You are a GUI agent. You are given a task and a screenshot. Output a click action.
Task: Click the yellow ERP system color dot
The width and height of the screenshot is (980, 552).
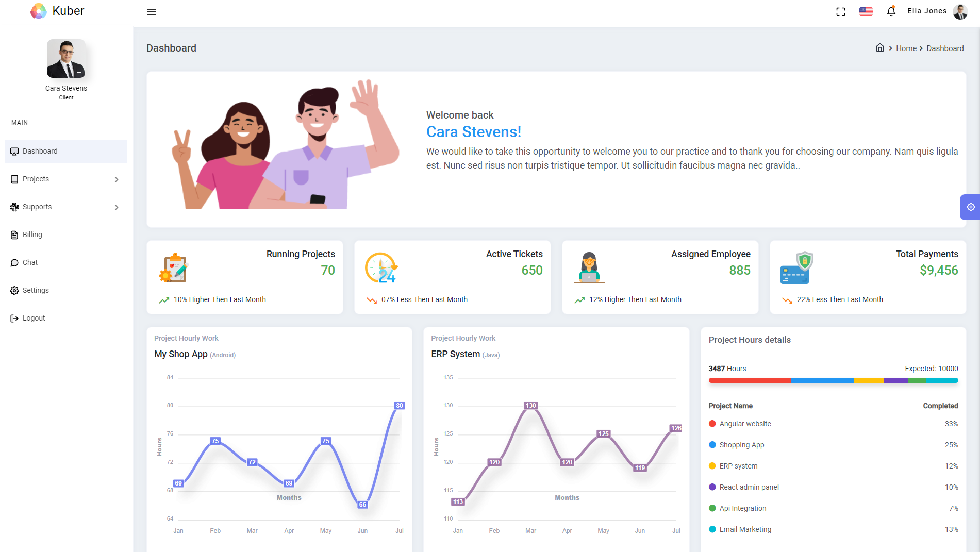point(712,466)
